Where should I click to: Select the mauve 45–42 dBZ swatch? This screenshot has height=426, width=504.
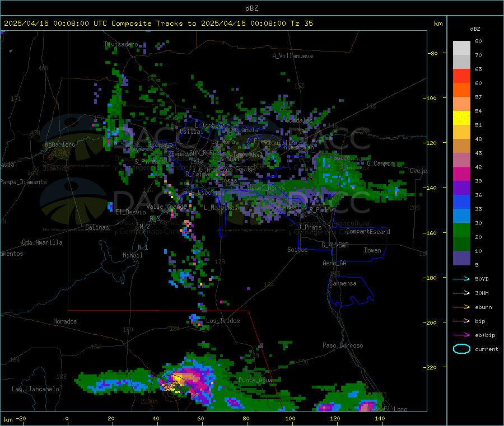click(461, 160)
